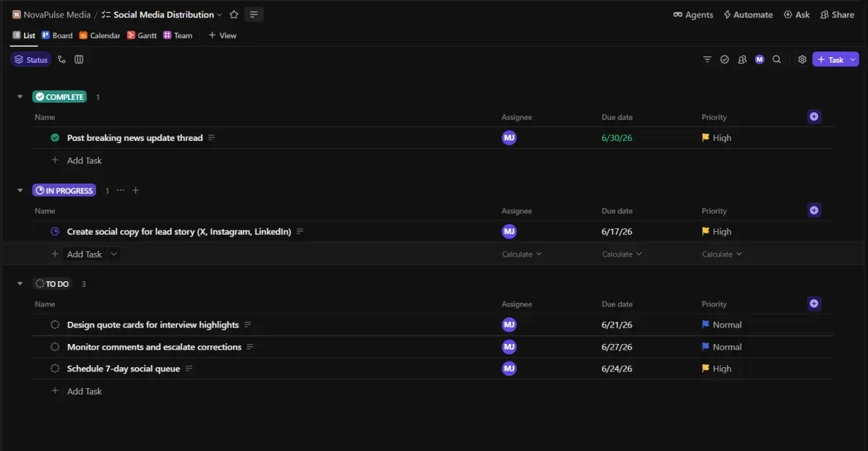This screenshot has width=868, height=451.
Task: Collapse the COMPLETE group
Action: [x=20, y=97]
